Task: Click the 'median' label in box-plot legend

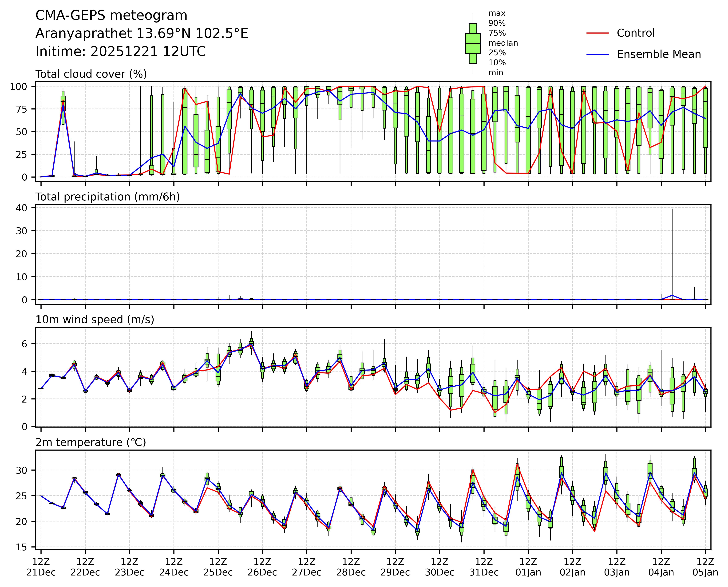Action: coord(503,43)
